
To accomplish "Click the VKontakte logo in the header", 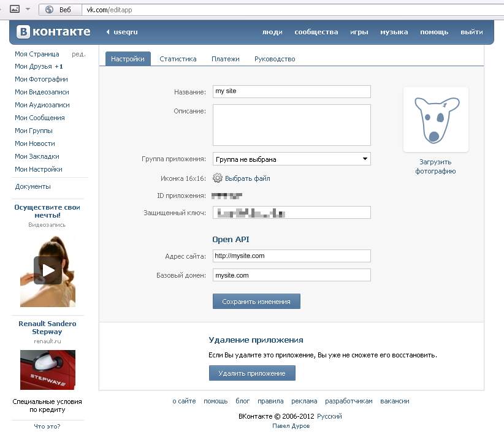I will click(53, 32).
